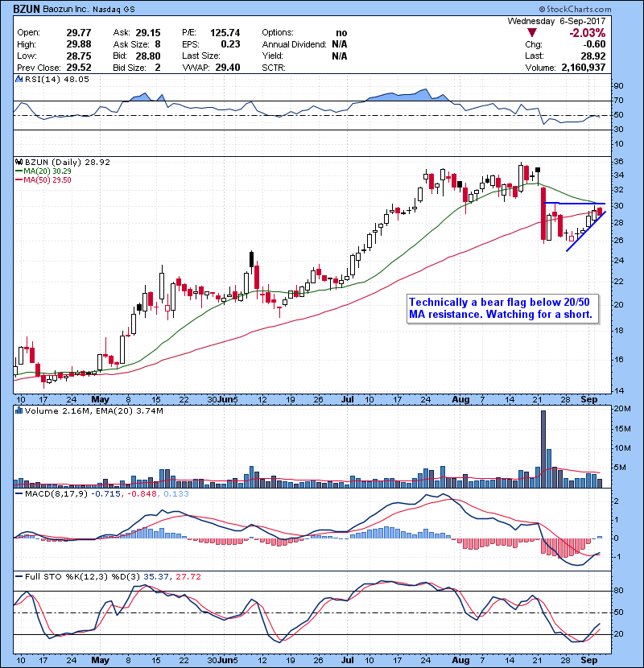Click the Last Size label
This screenshot has width=644, height=668.
point(201,56)
